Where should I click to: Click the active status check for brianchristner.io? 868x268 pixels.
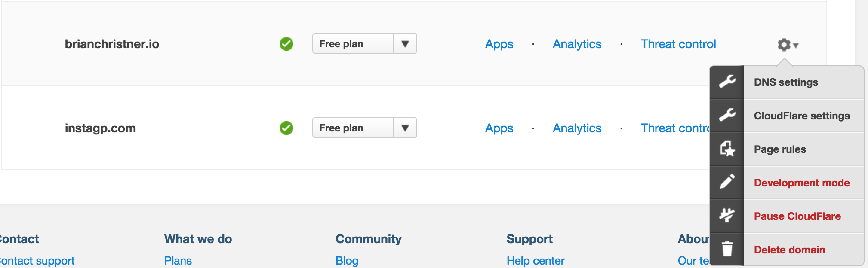click(286, 43)
